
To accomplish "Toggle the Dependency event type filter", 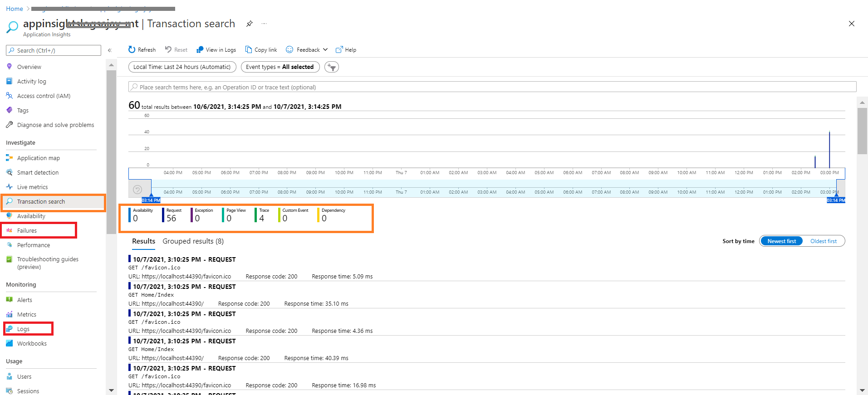I will (332, 215).
